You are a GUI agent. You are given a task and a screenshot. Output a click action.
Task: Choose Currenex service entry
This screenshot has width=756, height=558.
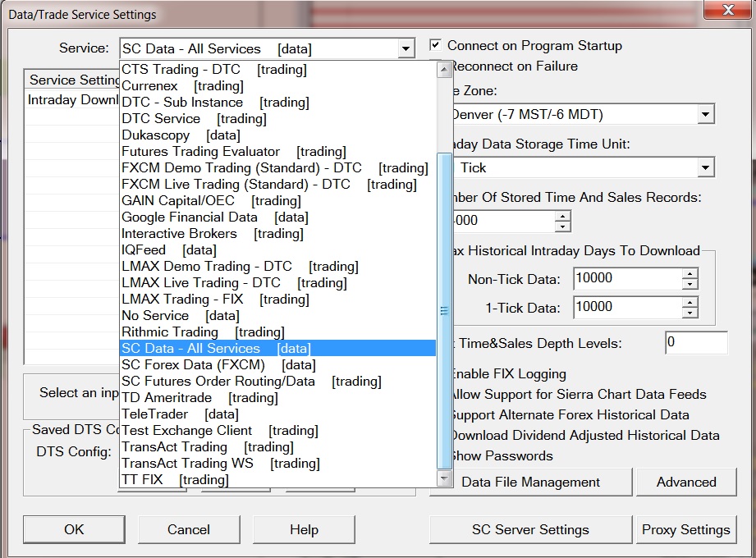(x=277, y=86)
